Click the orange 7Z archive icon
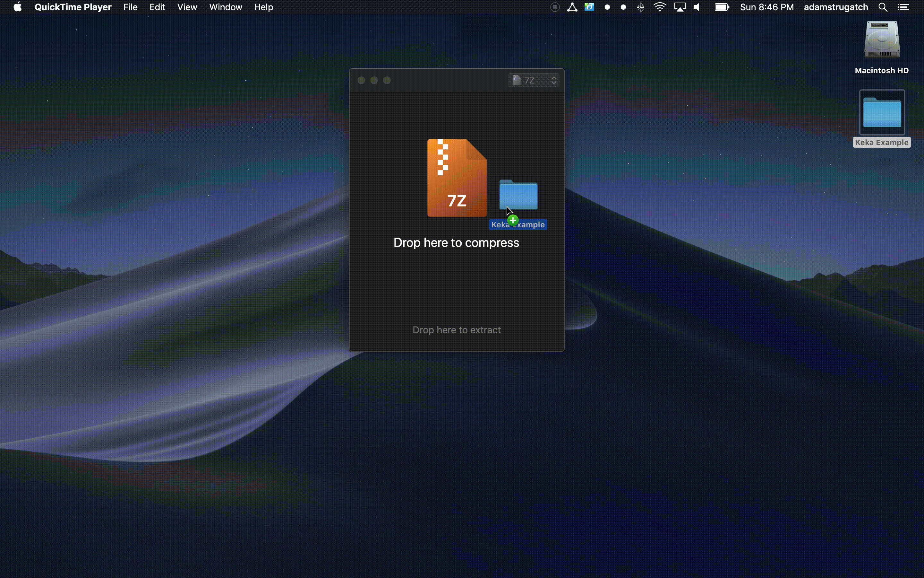924x578 pixels. coord(457,178)
